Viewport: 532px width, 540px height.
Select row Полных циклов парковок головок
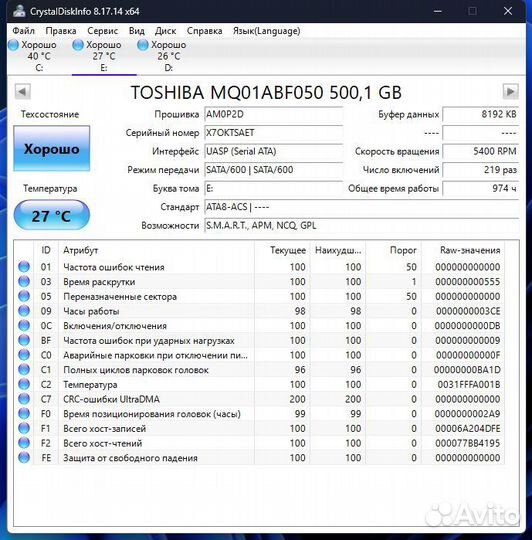(x=259, y=370)
